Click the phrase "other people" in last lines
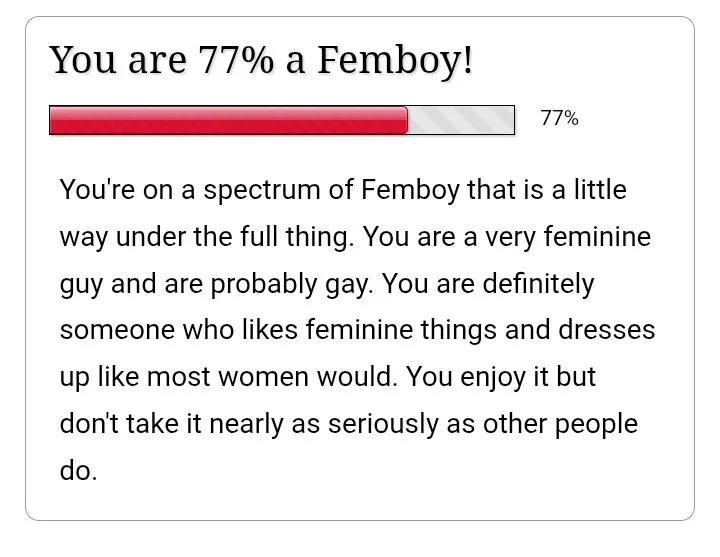The width and height of the screenshot is (720, 557). pos(560,423)
